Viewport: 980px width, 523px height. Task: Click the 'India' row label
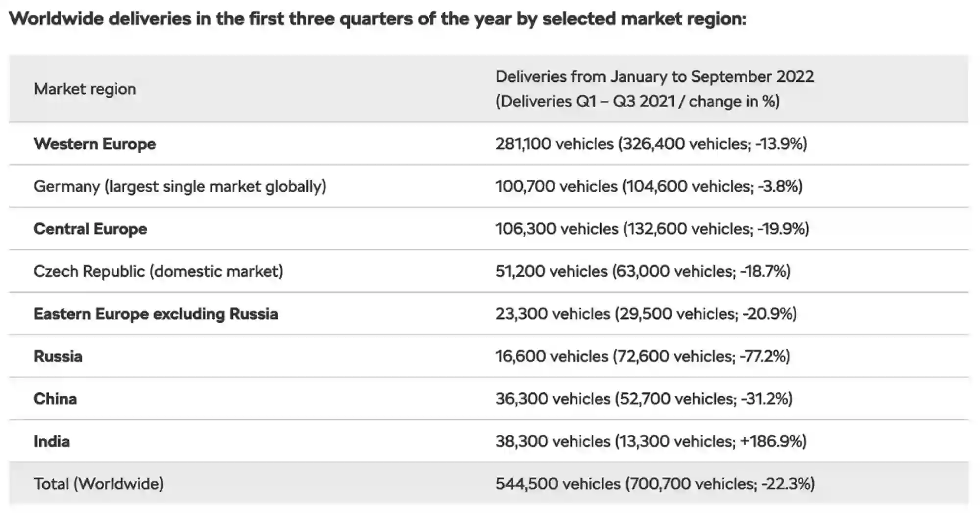[x=51, y=442]
